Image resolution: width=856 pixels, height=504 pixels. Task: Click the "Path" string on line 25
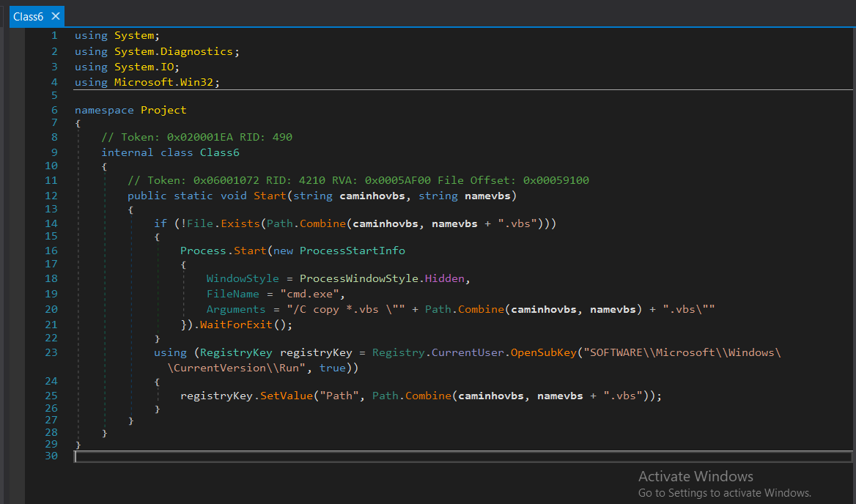pos(339,396)
